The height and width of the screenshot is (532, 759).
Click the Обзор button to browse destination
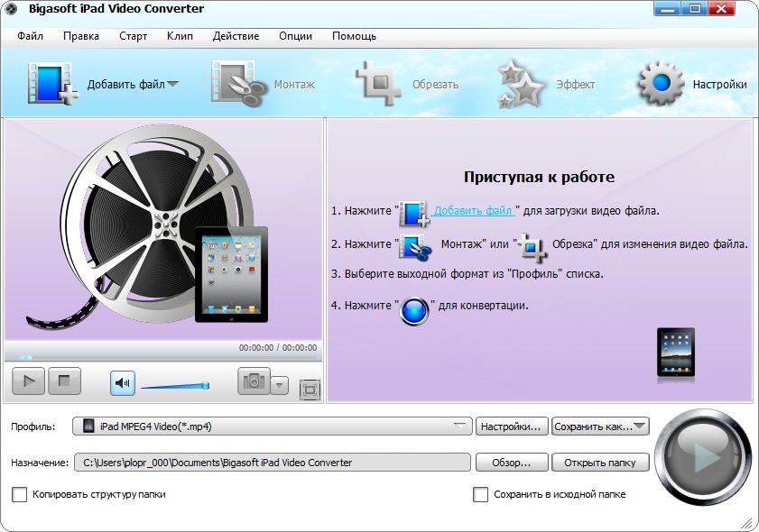coord(511,462)
